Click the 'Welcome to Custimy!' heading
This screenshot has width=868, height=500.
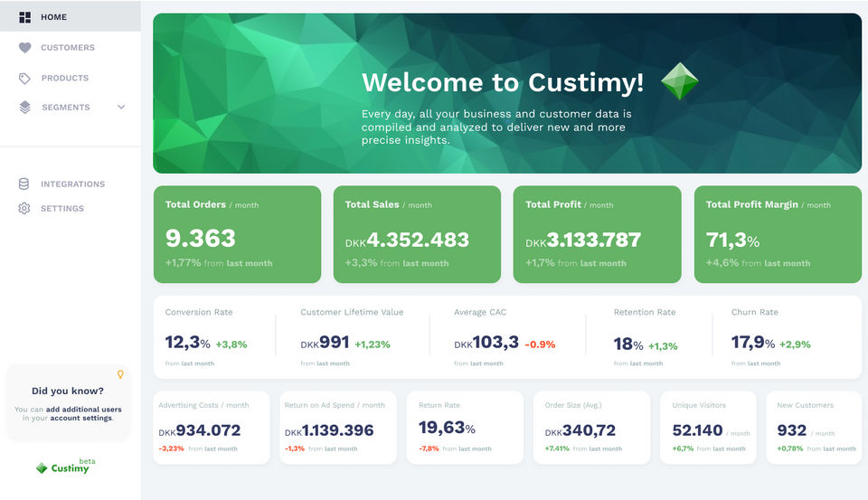(503, 82)
